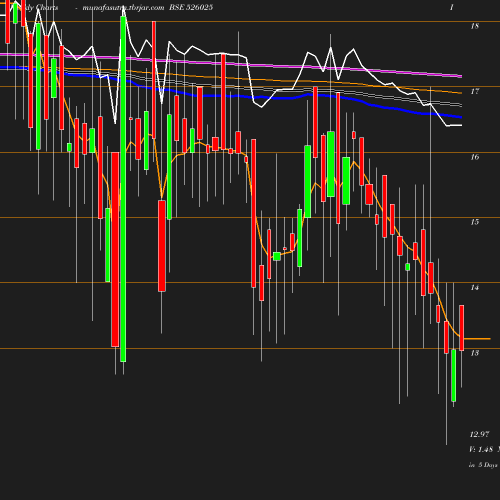Click the price axis label 16
500x500 pixels.
475,157
